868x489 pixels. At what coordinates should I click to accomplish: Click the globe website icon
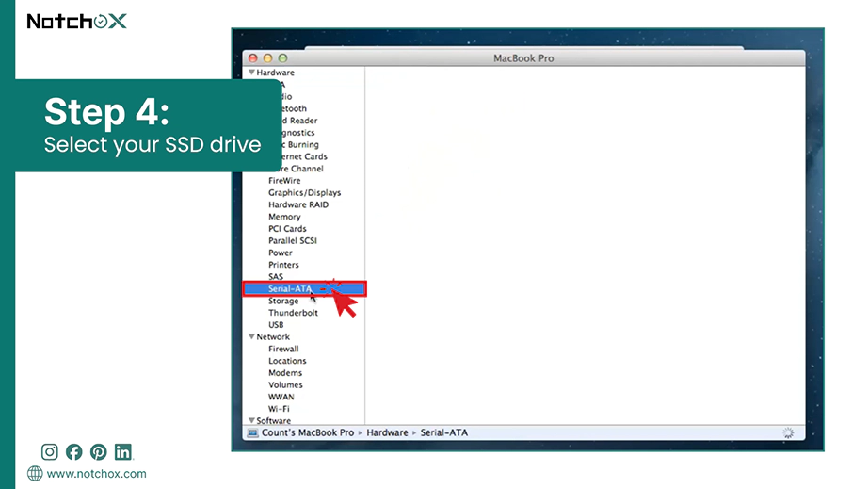(35, 474)
